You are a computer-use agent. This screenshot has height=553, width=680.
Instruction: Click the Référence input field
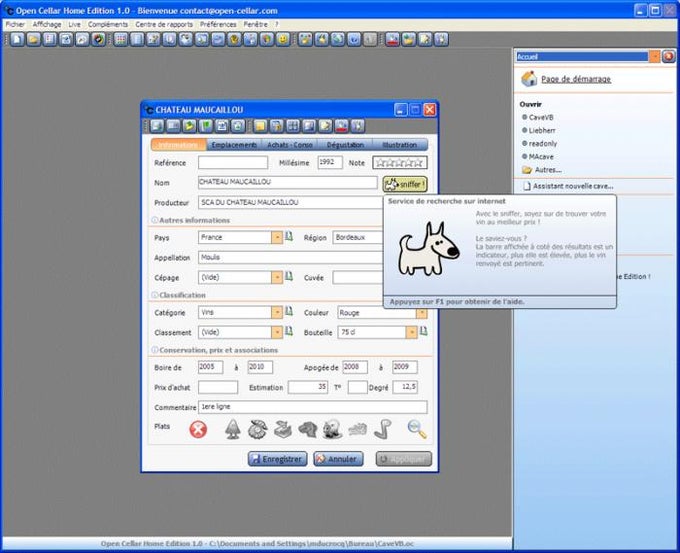(x=233, y=163)
